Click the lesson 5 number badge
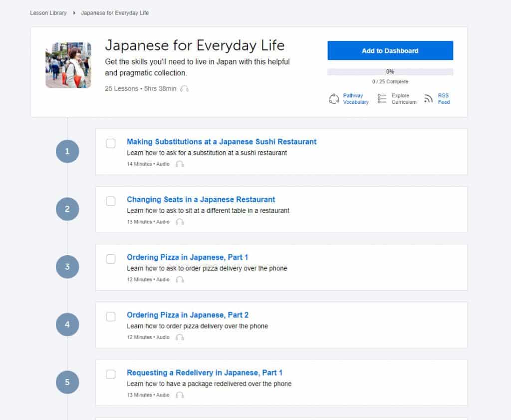 tap(67, 383)
